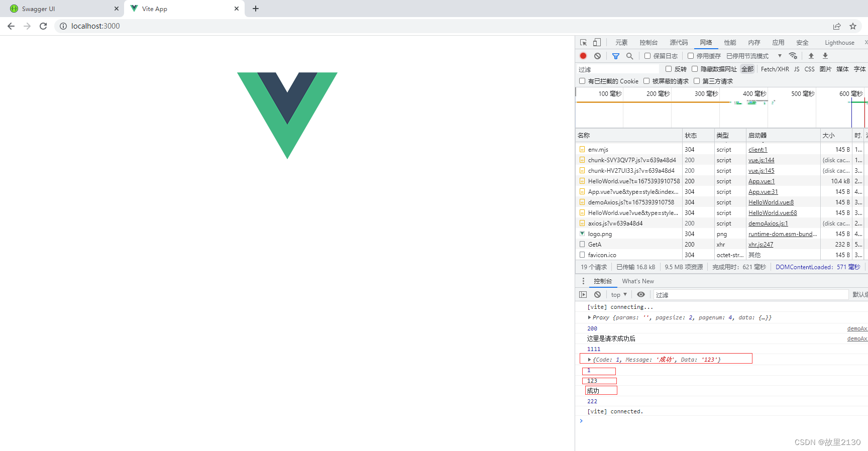Open the 源代码 DevTools tab
The image size is (868, 451).
(x=679, y=43)
